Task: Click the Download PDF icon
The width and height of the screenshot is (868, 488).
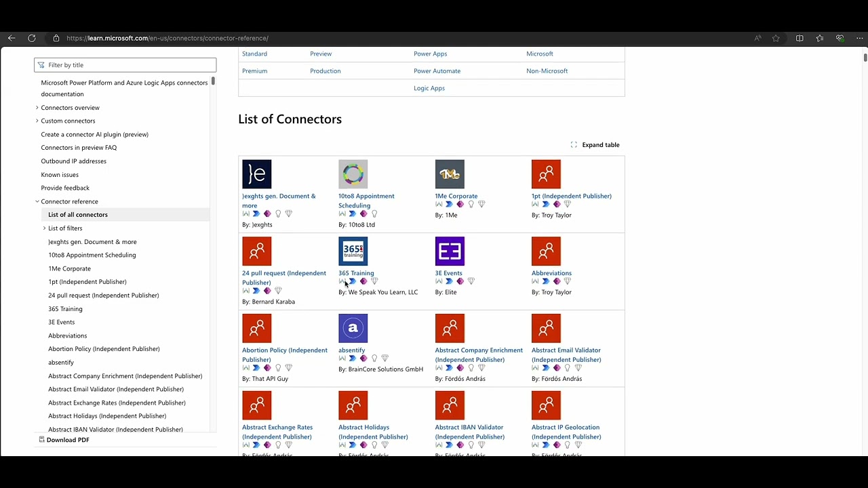Action: point(41,440)
